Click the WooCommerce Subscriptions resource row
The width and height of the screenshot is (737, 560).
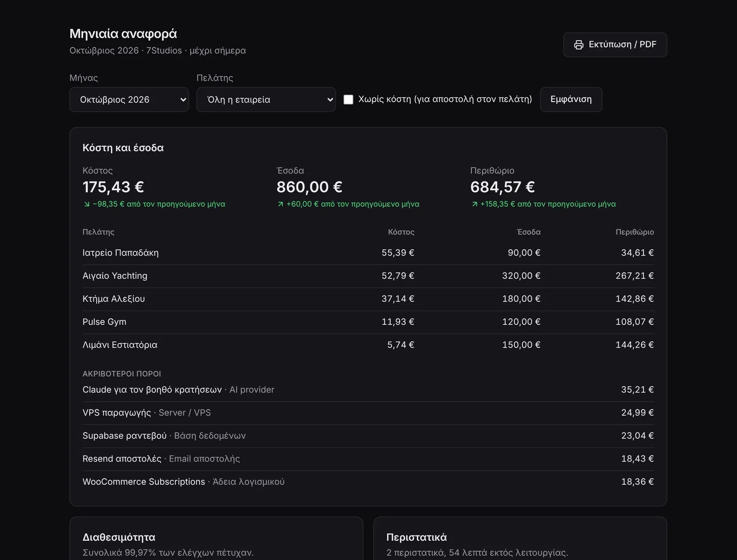pos(368,482)
